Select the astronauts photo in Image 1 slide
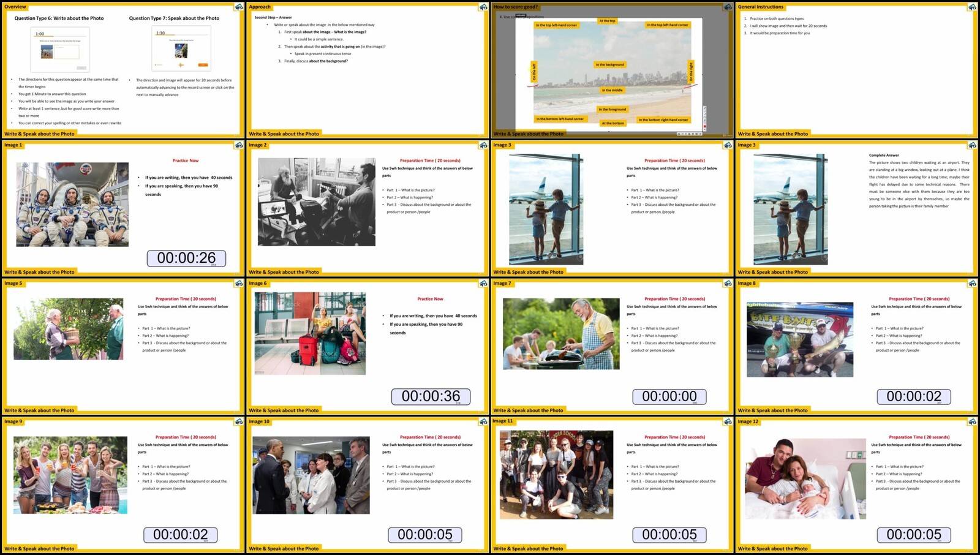 (x=72, y=205)
